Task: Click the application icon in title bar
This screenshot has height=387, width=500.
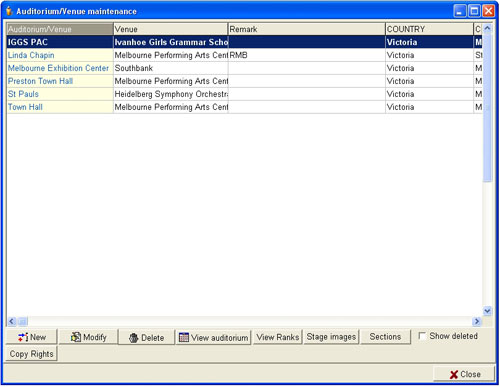Action: click(x=9, y=11)
